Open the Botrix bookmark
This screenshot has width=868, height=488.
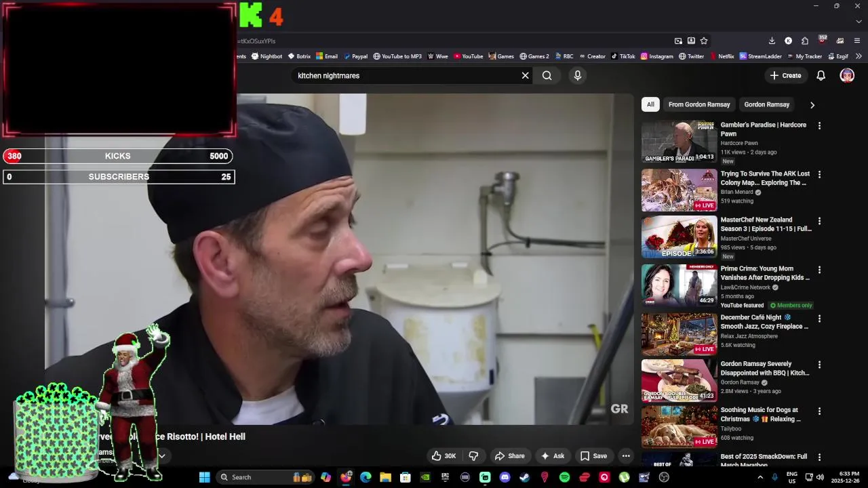pos(299,56)
